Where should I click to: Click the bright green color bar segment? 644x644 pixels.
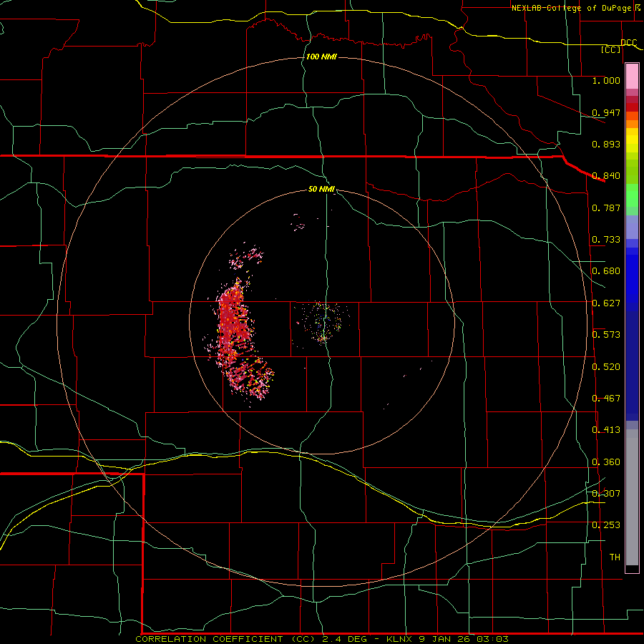point(632,195)
